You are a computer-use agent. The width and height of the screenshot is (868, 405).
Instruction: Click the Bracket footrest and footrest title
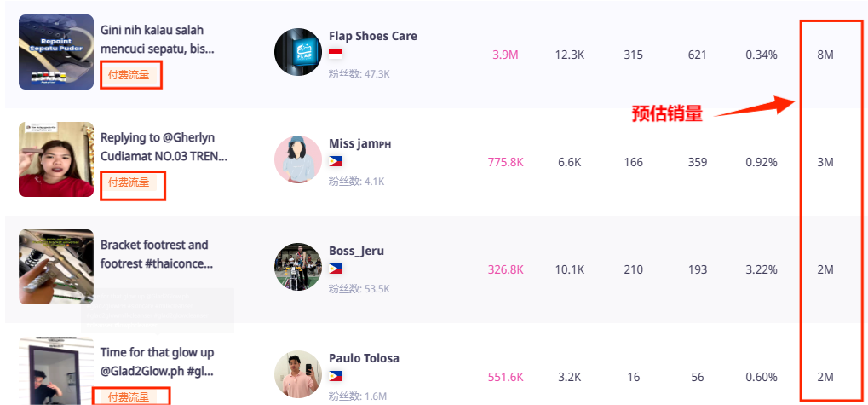pyautogui.click(x=156, y=254)
